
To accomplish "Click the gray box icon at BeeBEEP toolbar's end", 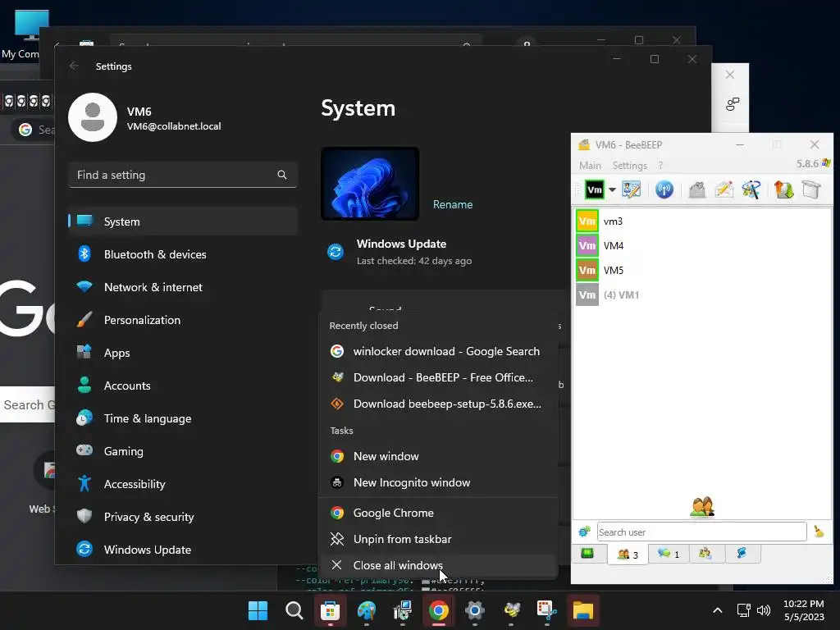I will (x=811, y=189).
